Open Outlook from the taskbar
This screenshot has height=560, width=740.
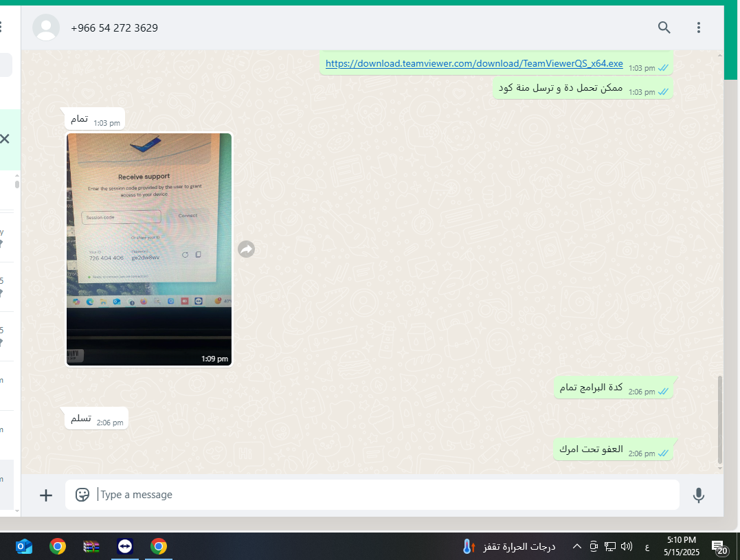24,546
